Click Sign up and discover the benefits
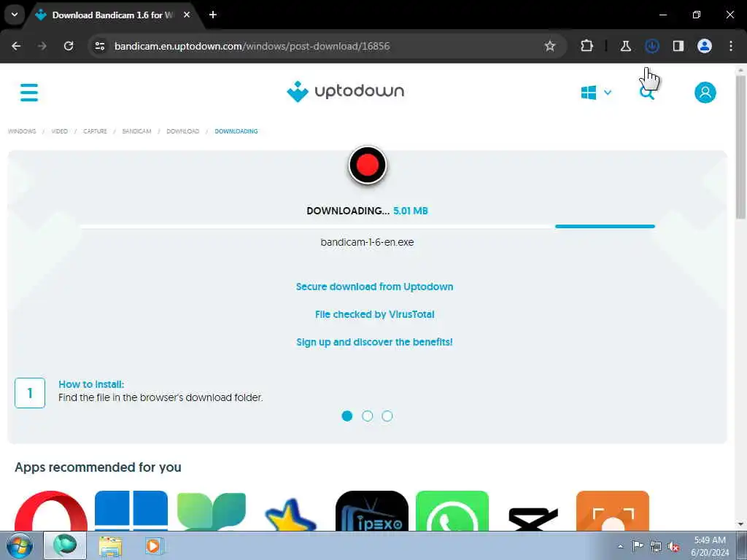The height and width of the screenshot is (560, 747). 374,342
